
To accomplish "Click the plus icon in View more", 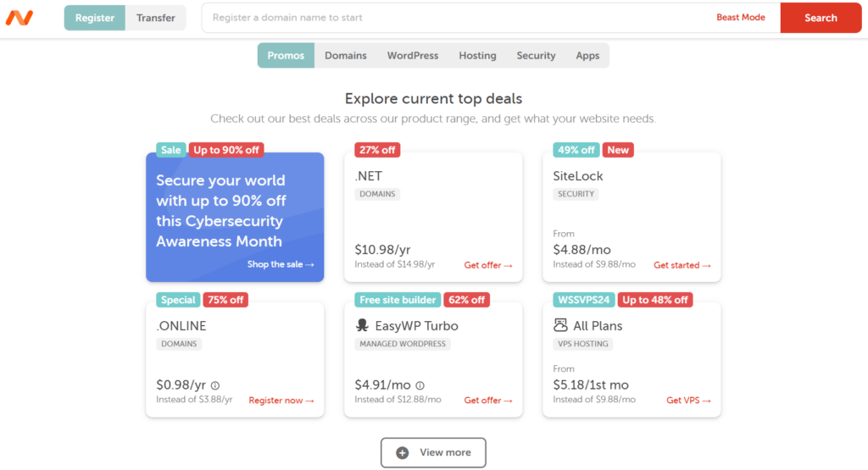I will [403, 453].
